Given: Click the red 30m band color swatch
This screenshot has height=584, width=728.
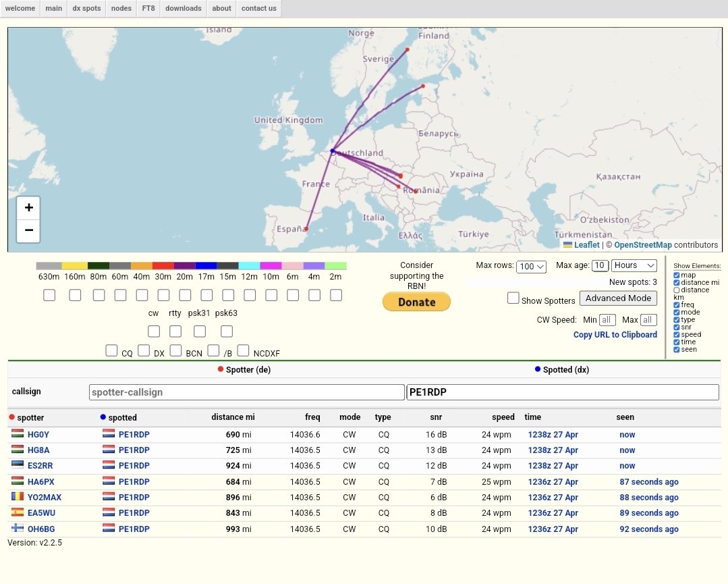Looking at the screenshot, I should [163, 266].
